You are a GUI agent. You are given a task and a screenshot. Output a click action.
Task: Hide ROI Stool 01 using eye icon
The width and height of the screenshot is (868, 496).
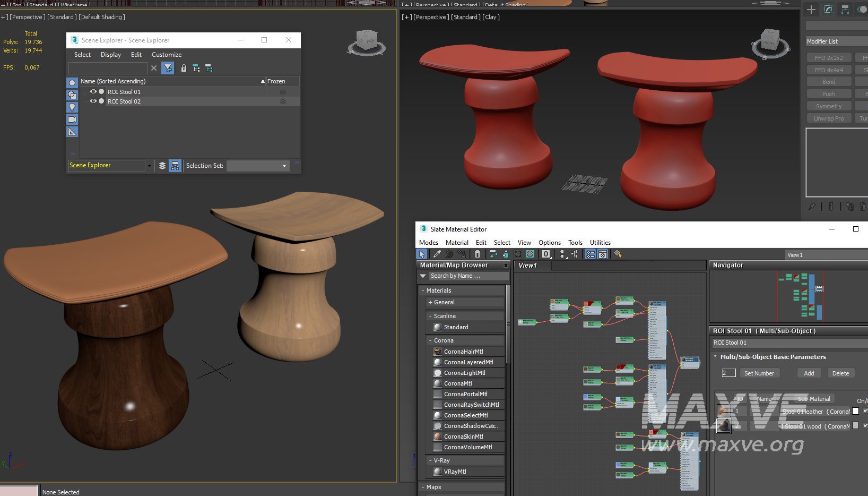click(x=93, y=92)
